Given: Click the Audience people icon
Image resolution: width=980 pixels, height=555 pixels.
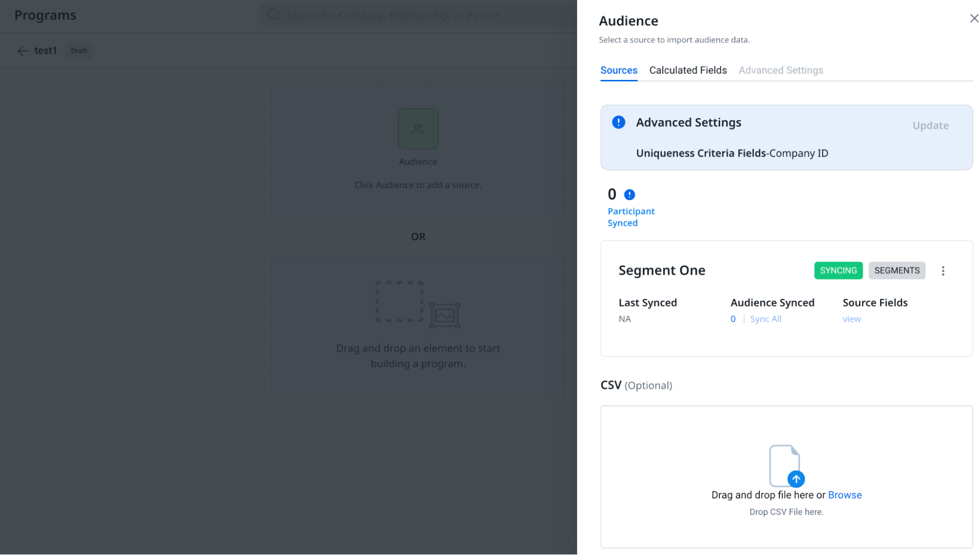Looking at the screenshot, I should coord(418,129).
